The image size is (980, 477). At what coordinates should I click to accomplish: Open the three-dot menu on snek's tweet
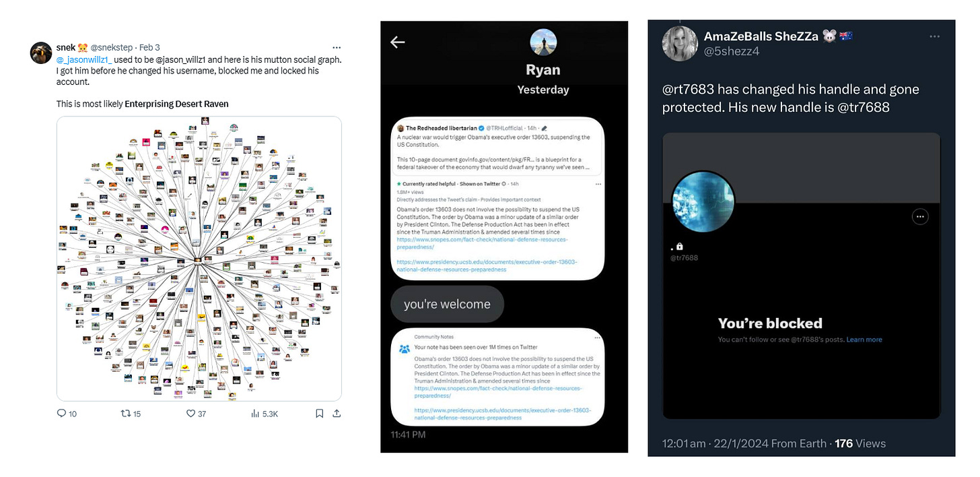pos(337,48)
